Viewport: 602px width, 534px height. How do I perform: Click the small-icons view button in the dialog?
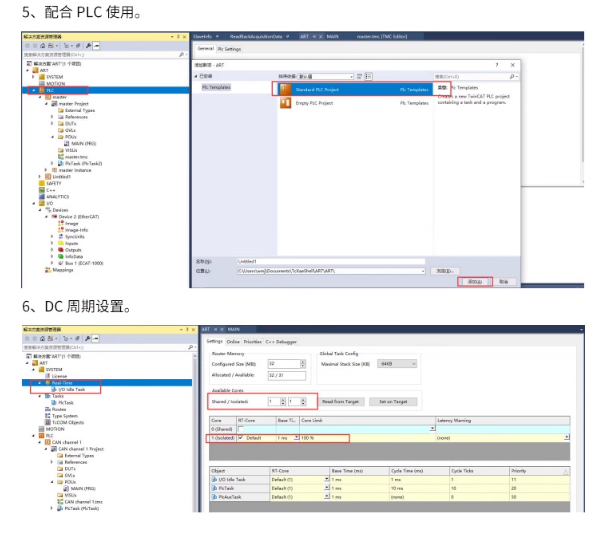[360, 76]
